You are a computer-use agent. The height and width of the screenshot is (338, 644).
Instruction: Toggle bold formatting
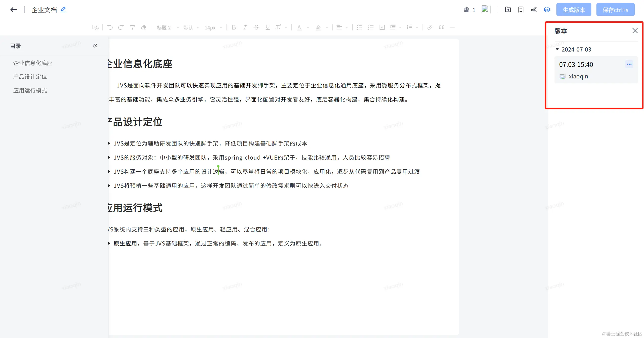[x=234, y=27]
